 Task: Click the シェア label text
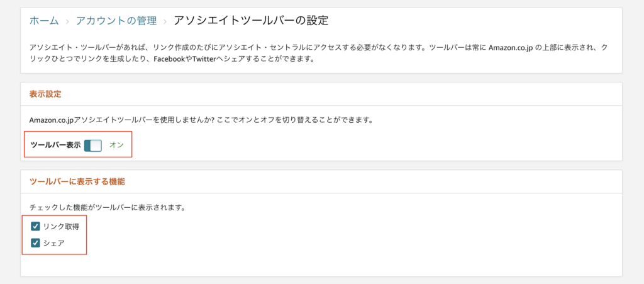coord(54,243)
